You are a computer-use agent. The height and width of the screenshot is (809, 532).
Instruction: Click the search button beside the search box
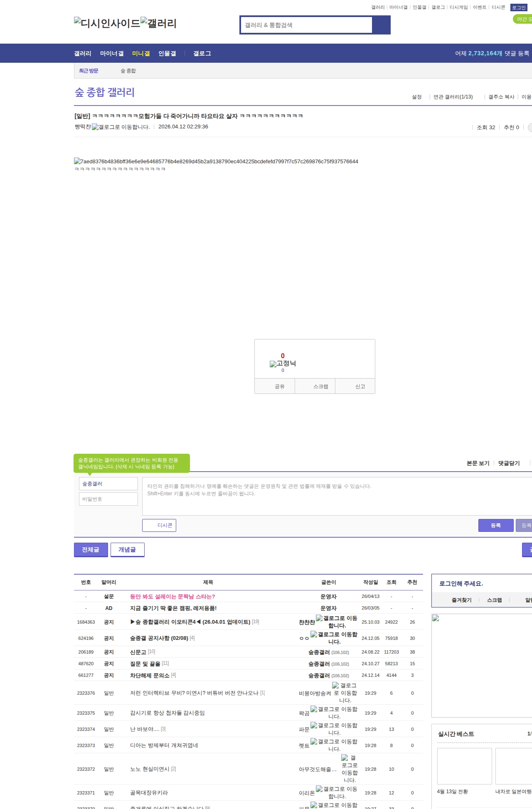pyautogui.click(x=381, y=25)
